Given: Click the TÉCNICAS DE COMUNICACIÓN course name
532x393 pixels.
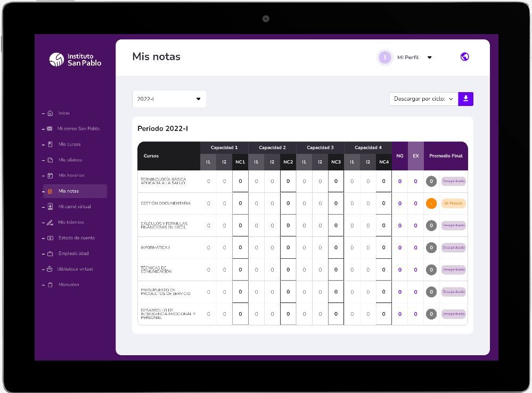Looking at the screenshot, I should point(156,269).
